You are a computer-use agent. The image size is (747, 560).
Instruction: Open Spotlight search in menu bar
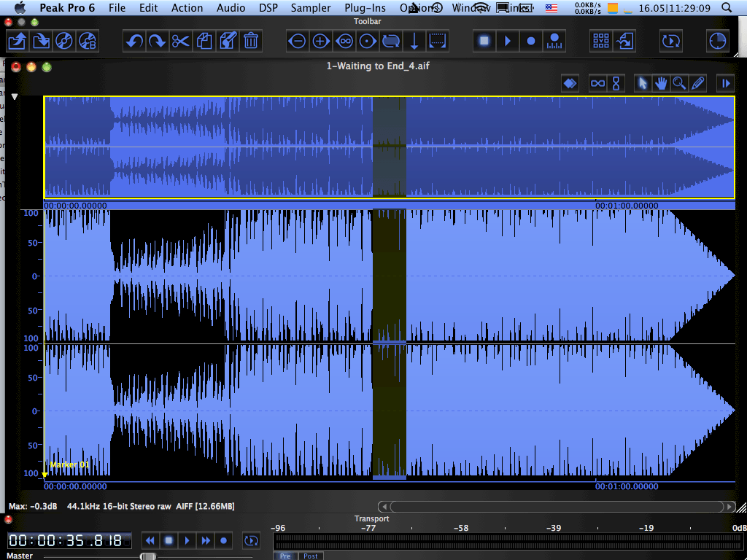point(727,7)
